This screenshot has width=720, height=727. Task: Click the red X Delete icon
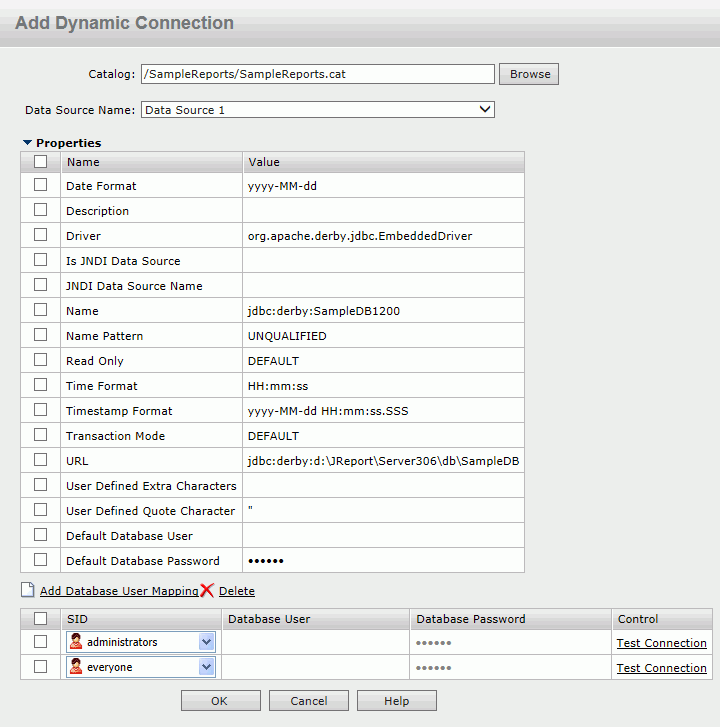[x=207, y=590]
